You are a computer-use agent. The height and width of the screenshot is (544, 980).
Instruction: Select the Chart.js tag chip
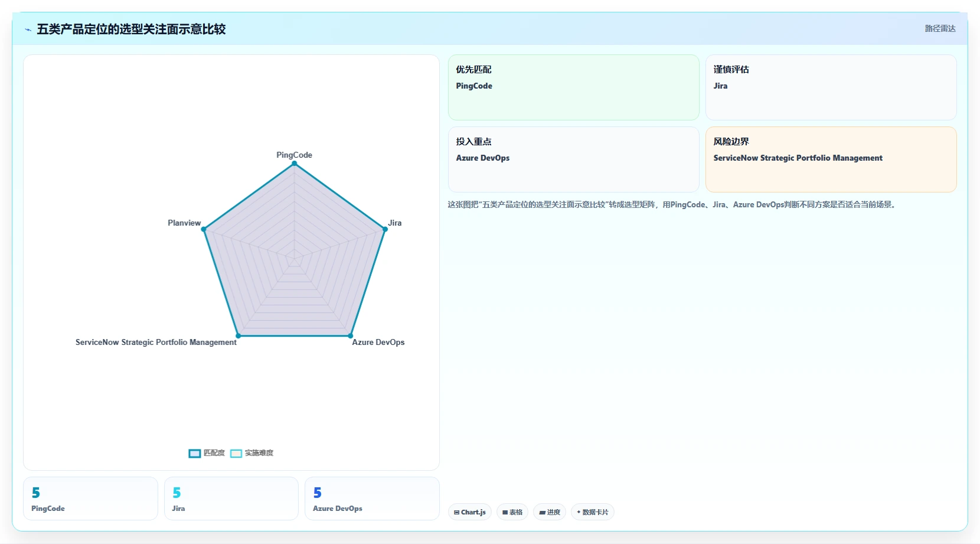tap(470, 512)
